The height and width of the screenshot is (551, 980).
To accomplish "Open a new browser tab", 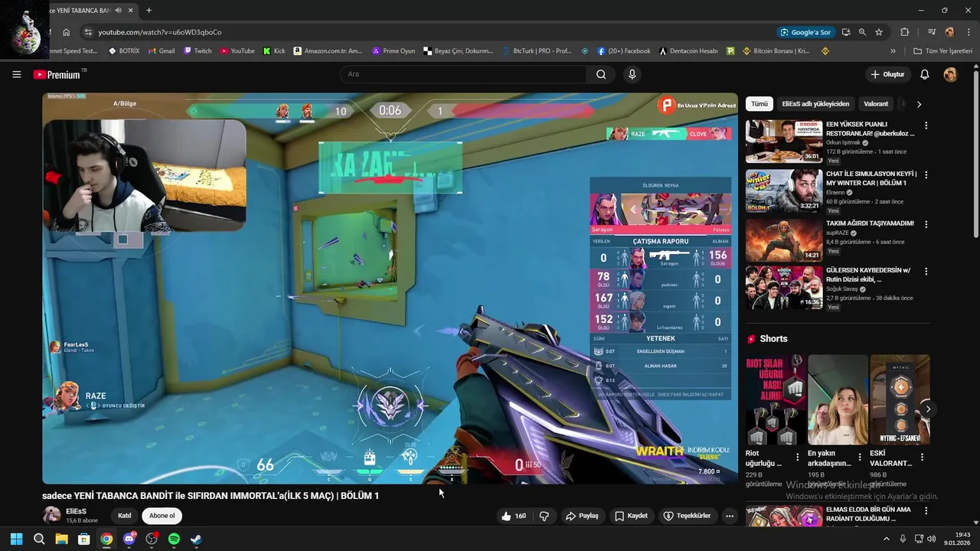I will click(149, 11).
